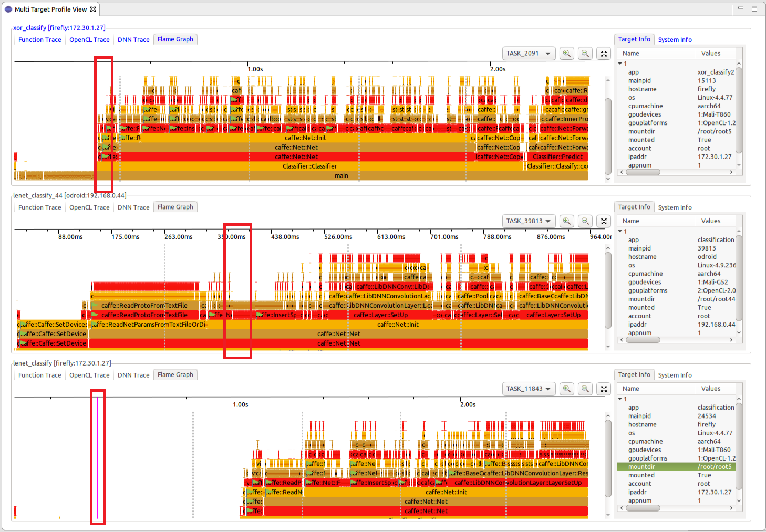The height and width of the screenshot is (532, 766).
Task: Open DNN Trace tab in bottom lenet_classify panel
Action: click(133, 375)
